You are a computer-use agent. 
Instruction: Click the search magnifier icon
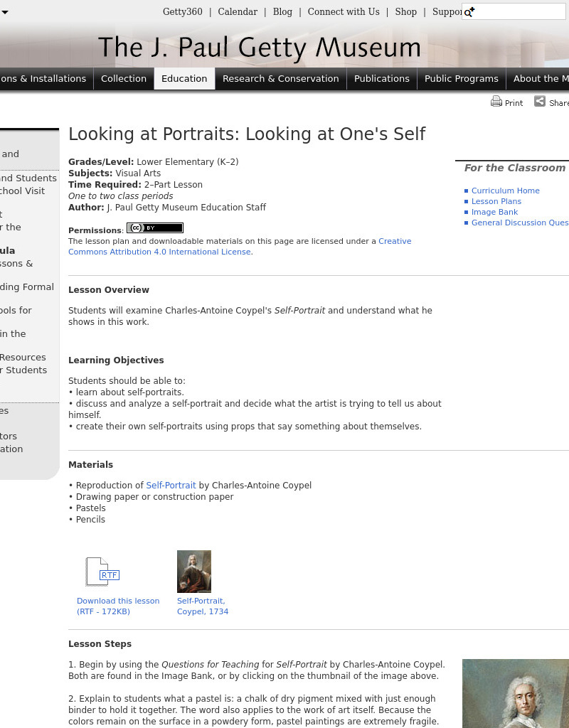(x=469, y=12)
